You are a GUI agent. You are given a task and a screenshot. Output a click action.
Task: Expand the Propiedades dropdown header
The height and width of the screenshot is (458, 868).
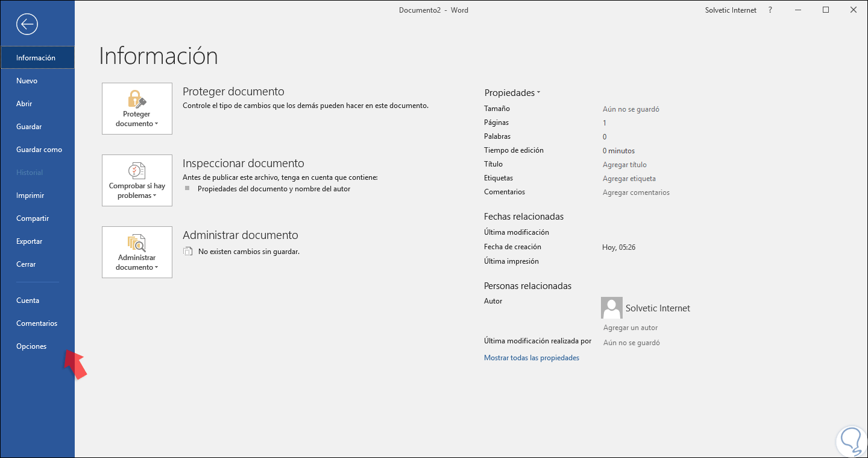(x=512, y=93)
